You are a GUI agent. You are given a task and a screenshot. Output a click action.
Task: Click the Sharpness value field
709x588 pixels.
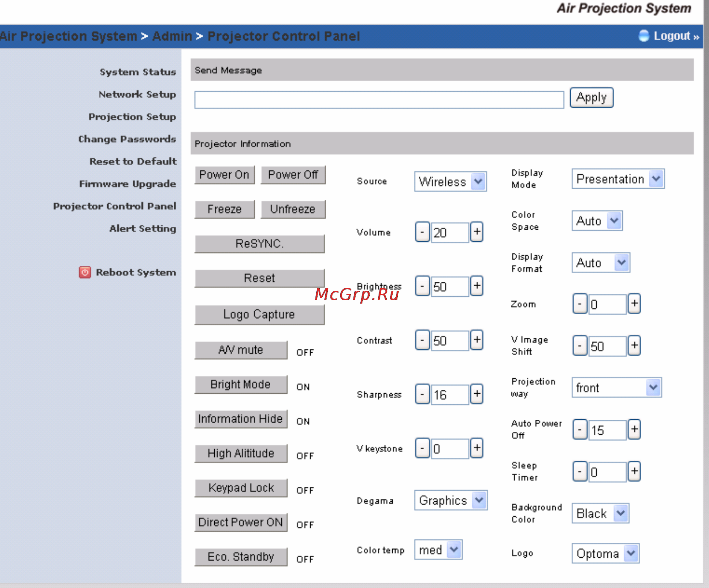[450, 395]
